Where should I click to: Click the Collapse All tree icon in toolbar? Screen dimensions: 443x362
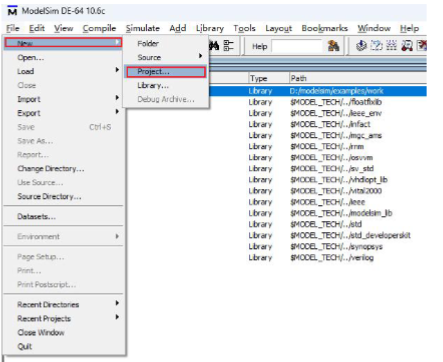pos(228,46)
